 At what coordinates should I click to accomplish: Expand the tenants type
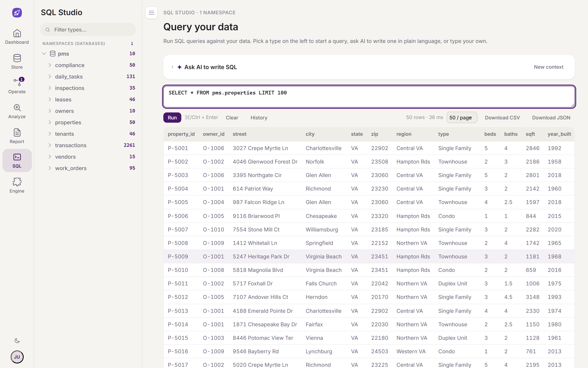(x=50, y=134)
